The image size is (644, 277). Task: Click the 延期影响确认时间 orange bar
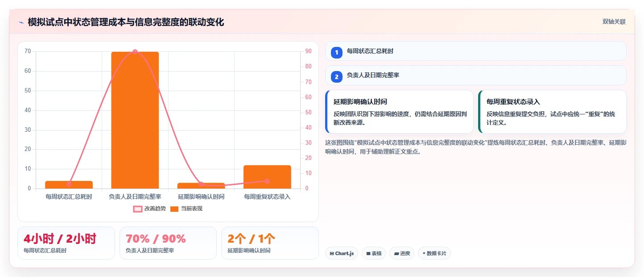point(201,185)
